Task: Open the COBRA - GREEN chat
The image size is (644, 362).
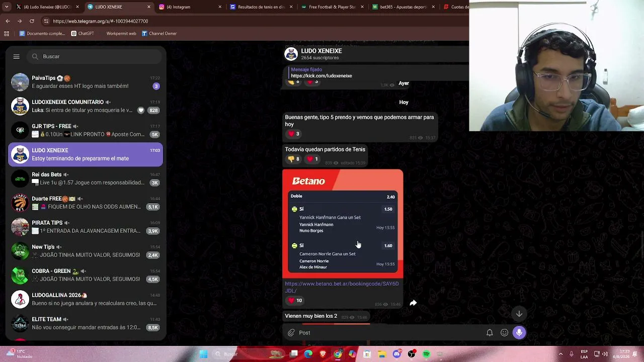Action: (x=86, y=275)
